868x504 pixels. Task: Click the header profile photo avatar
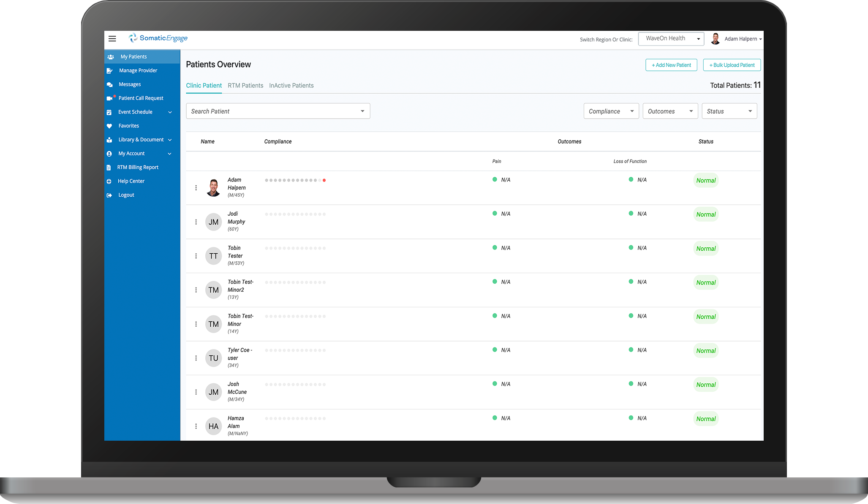(716, 39)
